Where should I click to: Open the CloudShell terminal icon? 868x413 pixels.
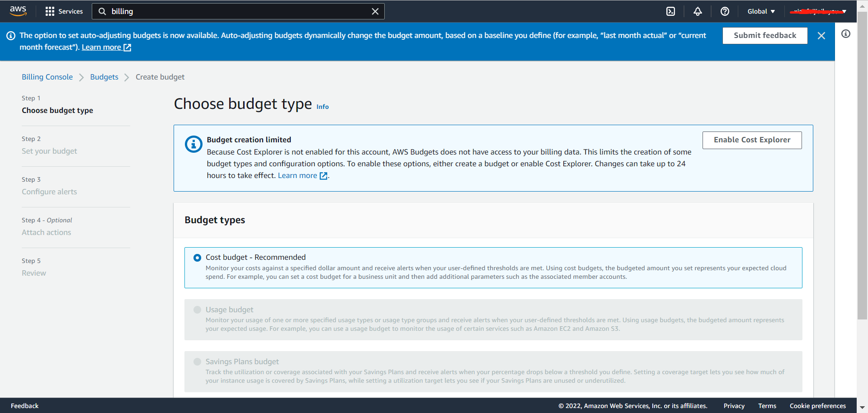(670, 11)
